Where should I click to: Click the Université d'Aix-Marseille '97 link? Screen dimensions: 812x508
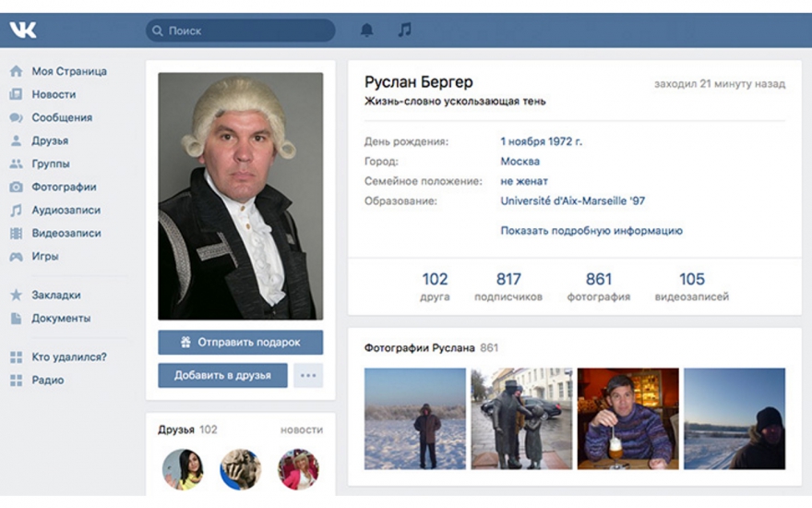[572, 200]
